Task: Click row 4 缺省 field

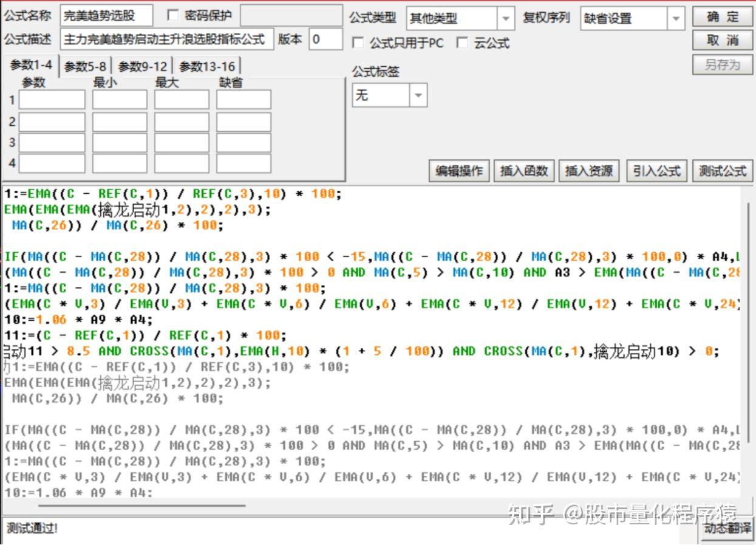Action: (x=243, y=163)
